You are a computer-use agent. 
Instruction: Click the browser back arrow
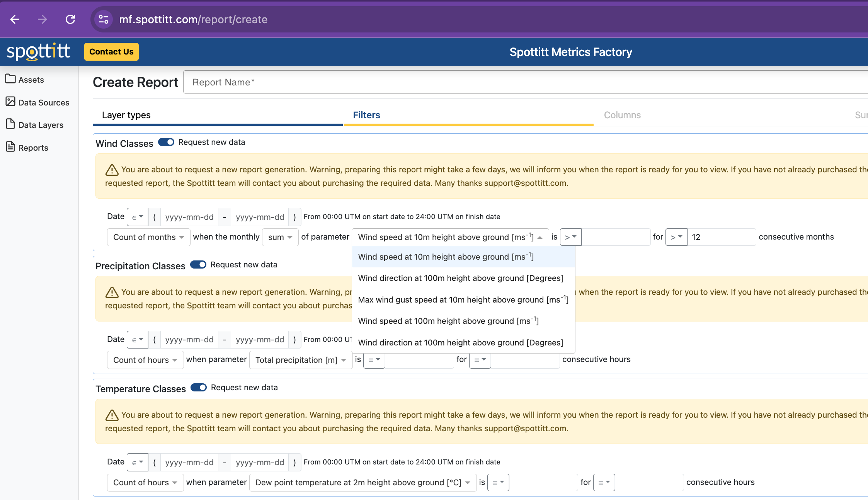click(15, 19)
